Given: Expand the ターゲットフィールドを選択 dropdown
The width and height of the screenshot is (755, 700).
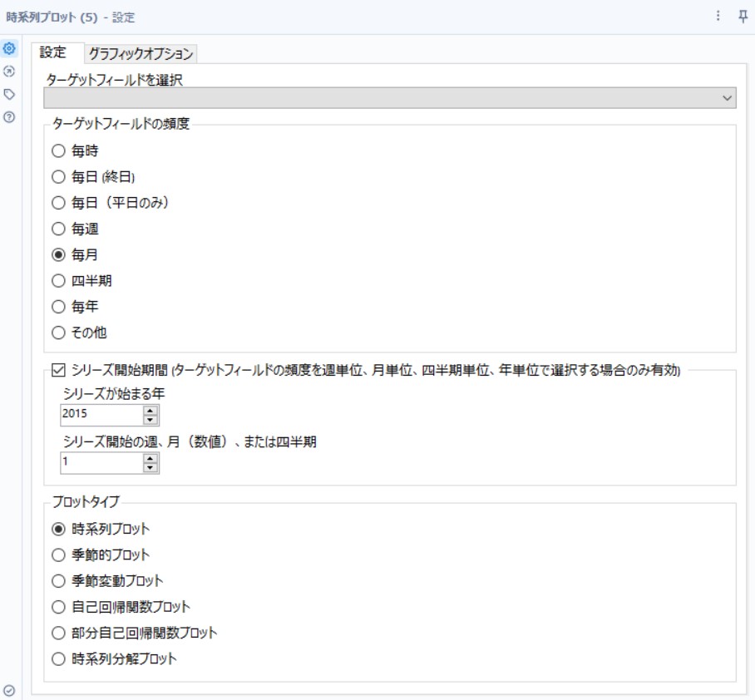Looking at the screenshot, I should (728, 99).
